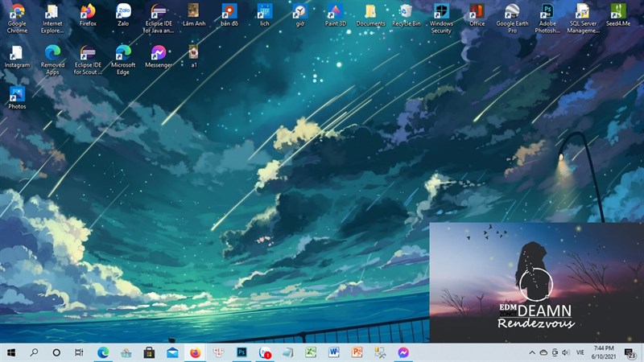Select the Removed Apps desktop icon
Screen dimensions: 644x362
pyautogui.click(x=52, y=60)
